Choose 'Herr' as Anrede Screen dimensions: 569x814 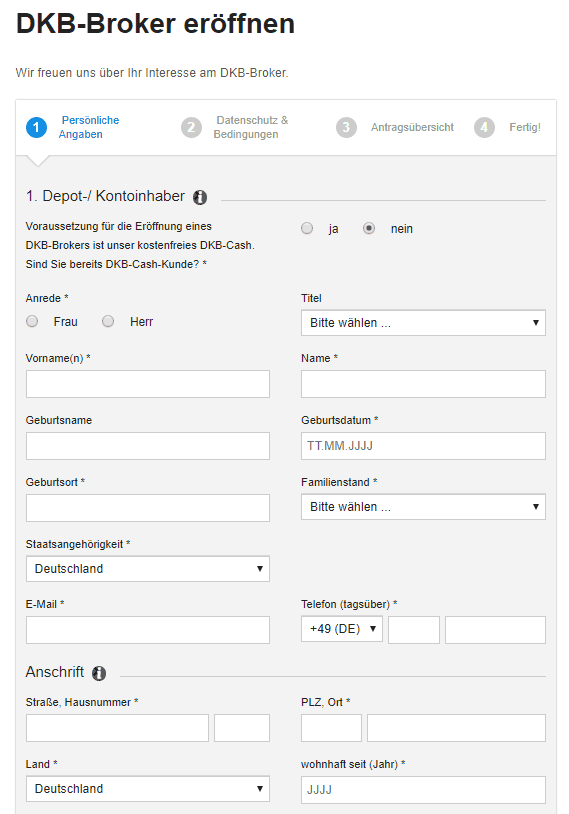tap(108, 321)
